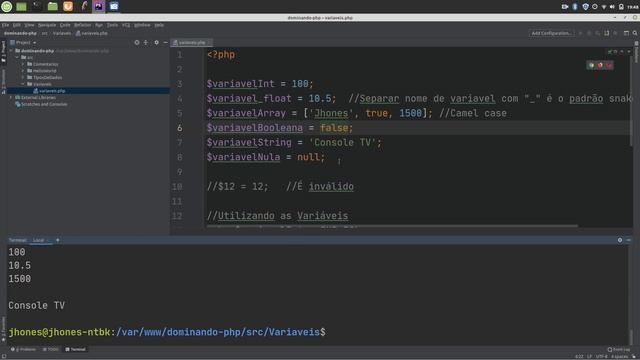Expand External Libraries node
This screenshot has width=640, height=360.
pyautogui.click(x=11, y=98)
